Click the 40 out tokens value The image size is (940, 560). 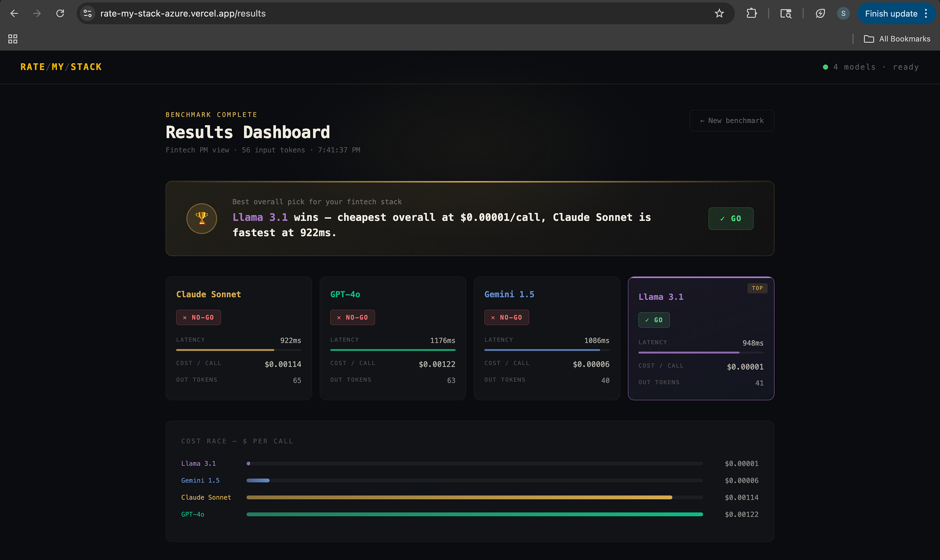pos(605,380)
